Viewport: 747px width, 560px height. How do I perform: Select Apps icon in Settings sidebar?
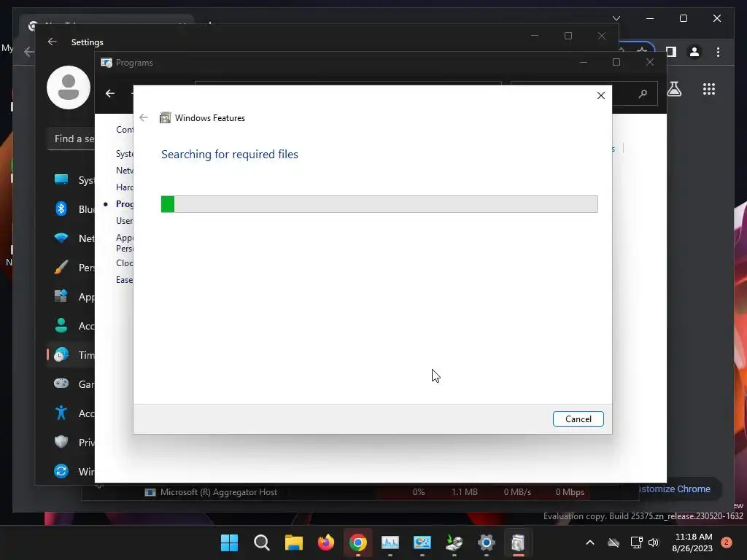pos(61,296)
